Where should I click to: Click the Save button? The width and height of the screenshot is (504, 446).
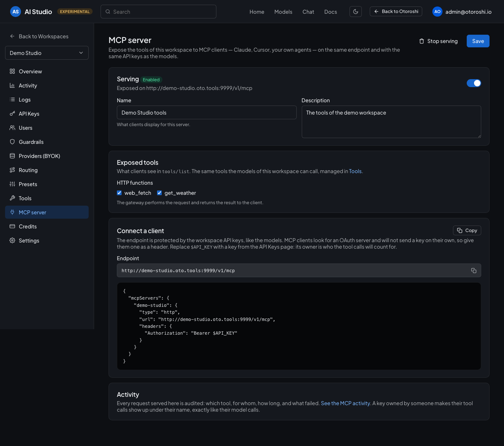478,41
